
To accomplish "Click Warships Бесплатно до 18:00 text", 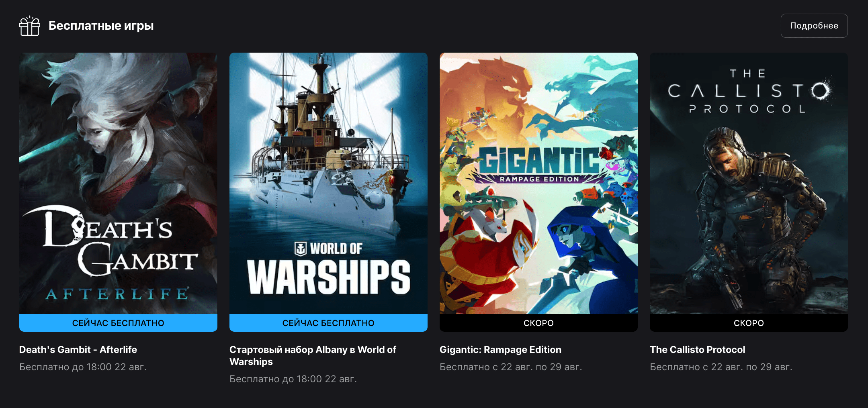I will (x=293, y=379).
